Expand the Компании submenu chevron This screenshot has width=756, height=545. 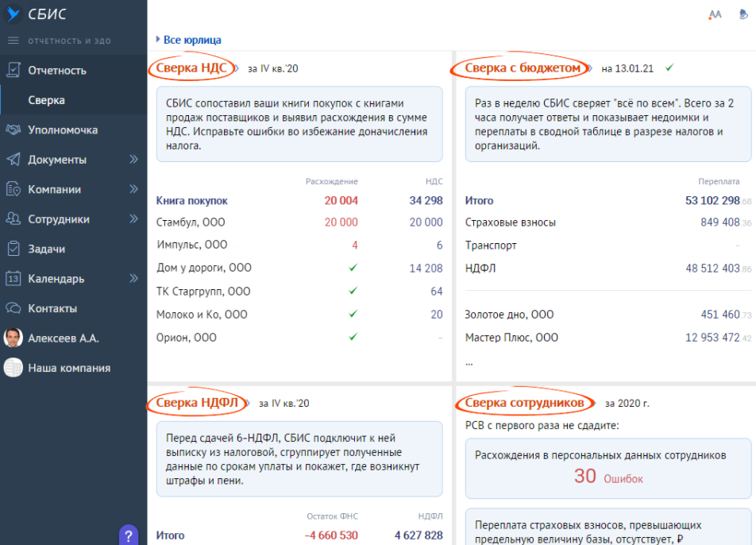coord(134,189)
